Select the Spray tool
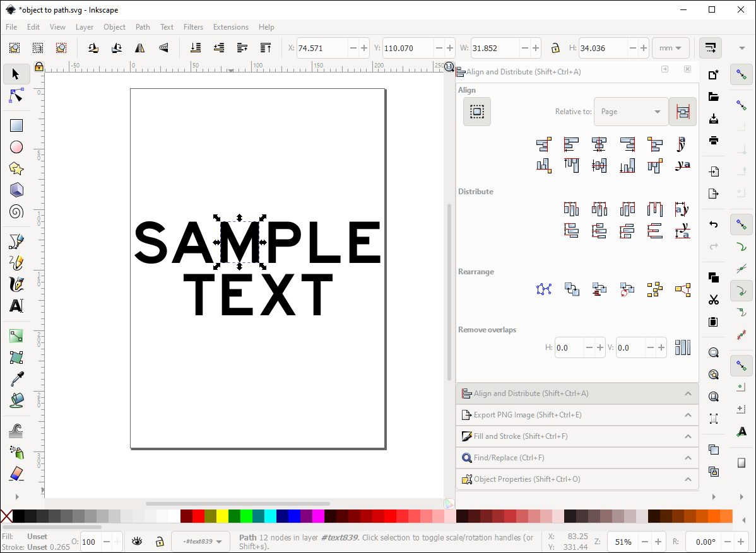The width and height of the screenshot is (756, 553). pyautogui.click(x=16, y=452)
